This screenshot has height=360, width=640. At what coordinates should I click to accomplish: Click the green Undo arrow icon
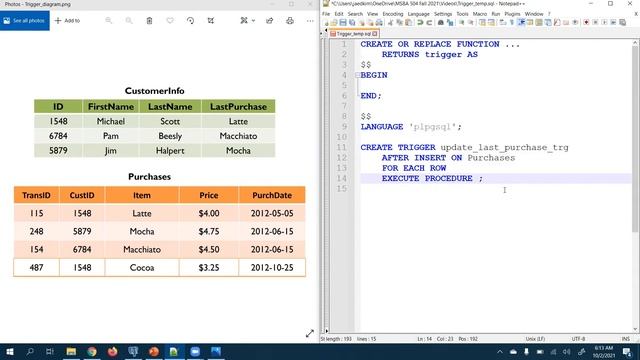coord(420,22)
